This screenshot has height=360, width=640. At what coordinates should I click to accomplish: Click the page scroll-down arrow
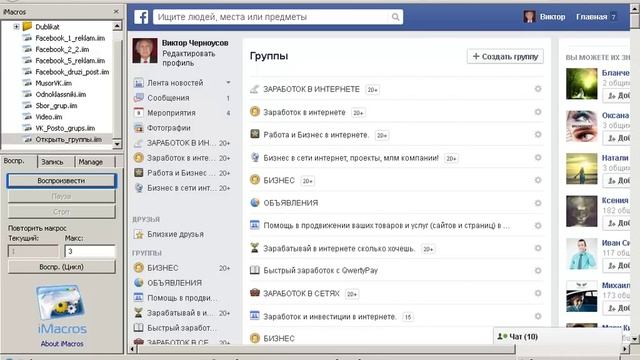(x=635, y=338)
